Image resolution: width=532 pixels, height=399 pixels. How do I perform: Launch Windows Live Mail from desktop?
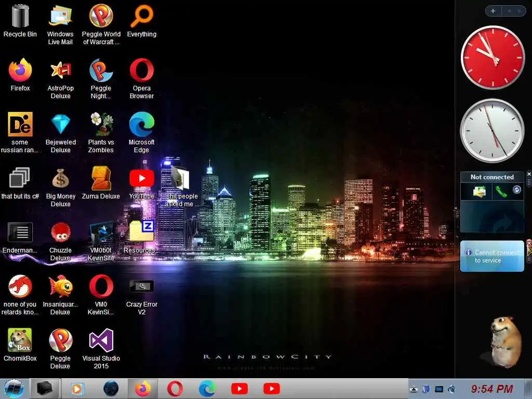pos(60,25)
